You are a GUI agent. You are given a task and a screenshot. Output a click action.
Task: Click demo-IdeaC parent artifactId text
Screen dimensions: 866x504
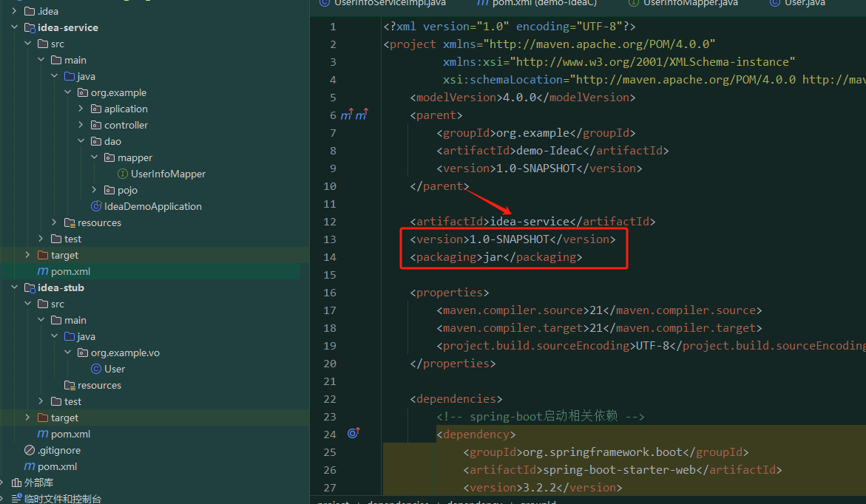tap(549, 150)
